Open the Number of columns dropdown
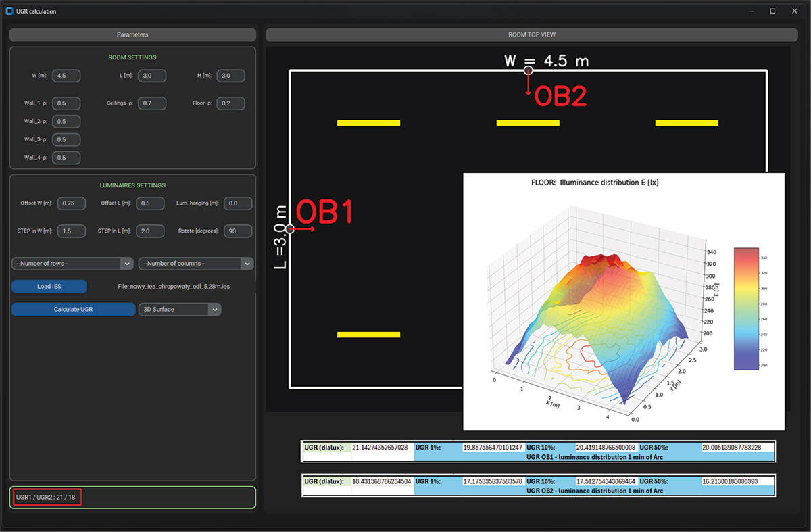Viewport: 811px width, 532px height. click(x=196, y=264)
